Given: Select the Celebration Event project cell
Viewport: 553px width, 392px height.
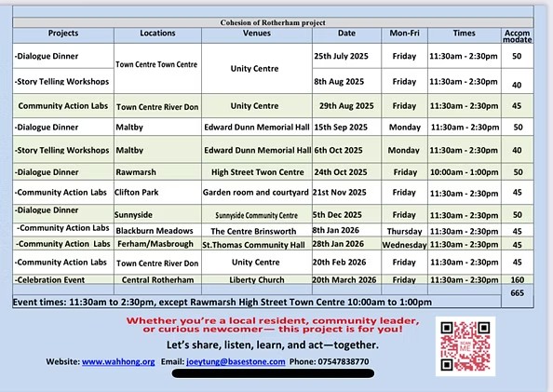Looking at the screenshot, I should pos(63,279).
